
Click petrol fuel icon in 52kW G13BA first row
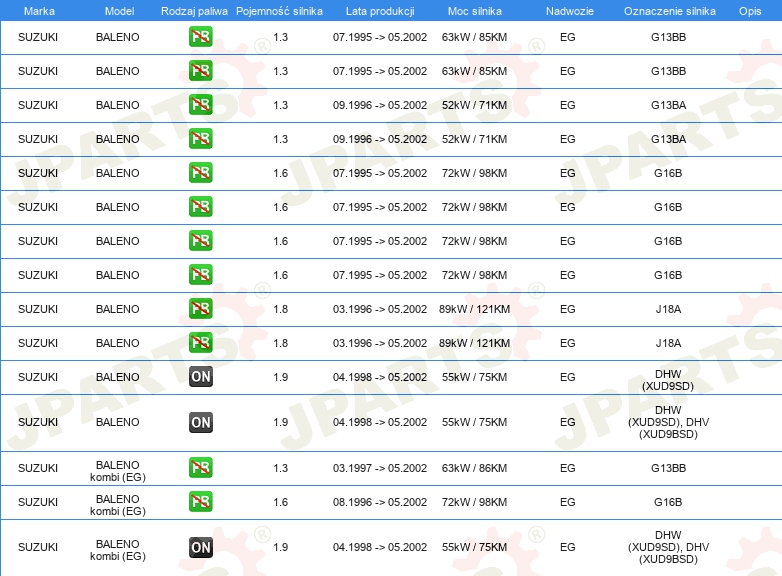200,105
